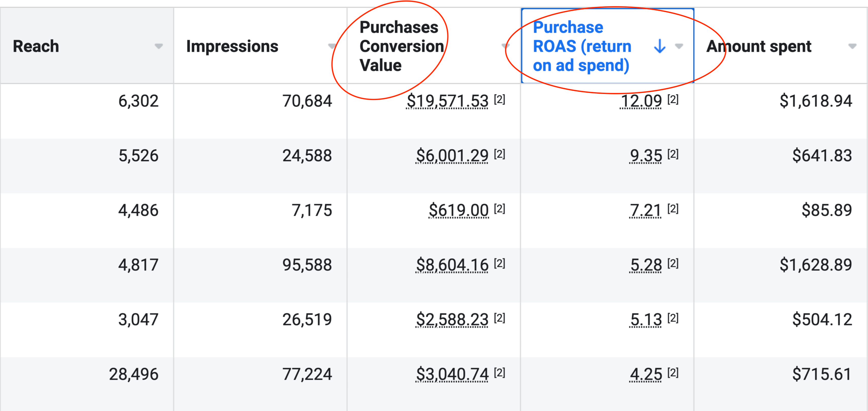
Task: Select the Purchases Conversion Value header label
Action: click(401, 46)
